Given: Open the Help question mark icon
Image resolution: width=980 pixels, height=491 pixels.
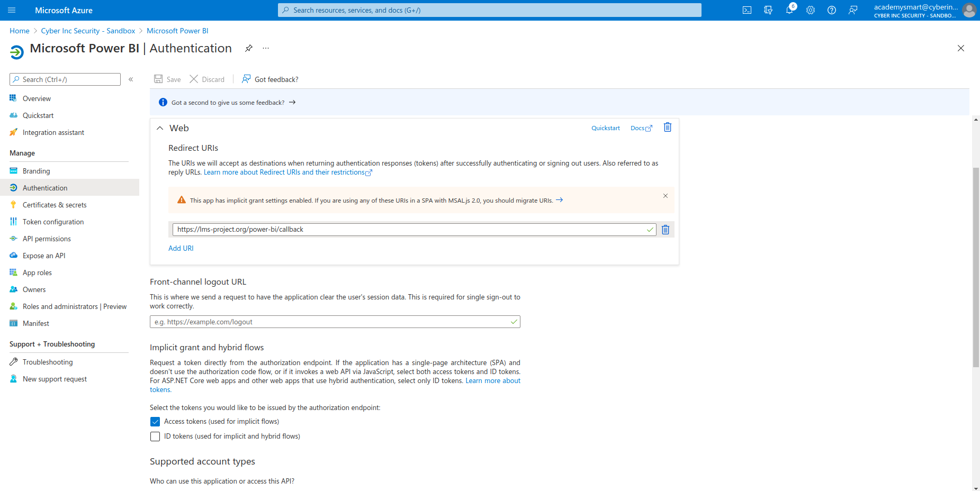Looking at the screenshot, I should coord(832,10).
